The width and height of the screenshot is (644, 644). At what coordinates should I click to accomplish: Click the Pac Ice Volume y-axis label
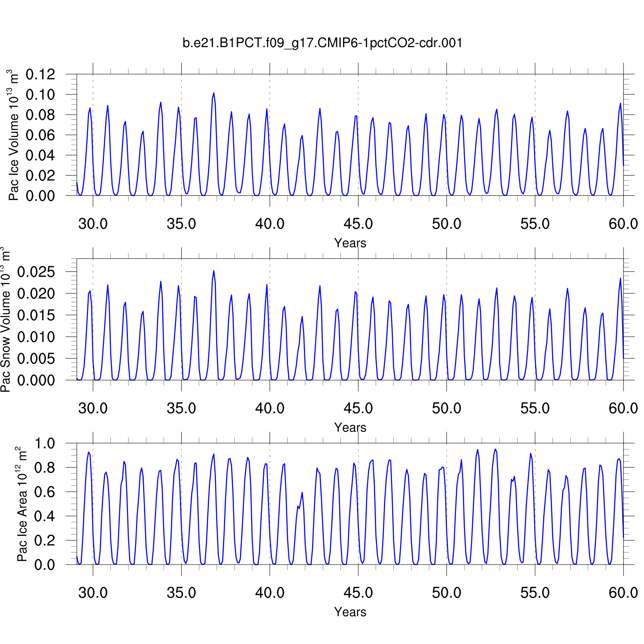pyautogui.click(x=14, y=135)
